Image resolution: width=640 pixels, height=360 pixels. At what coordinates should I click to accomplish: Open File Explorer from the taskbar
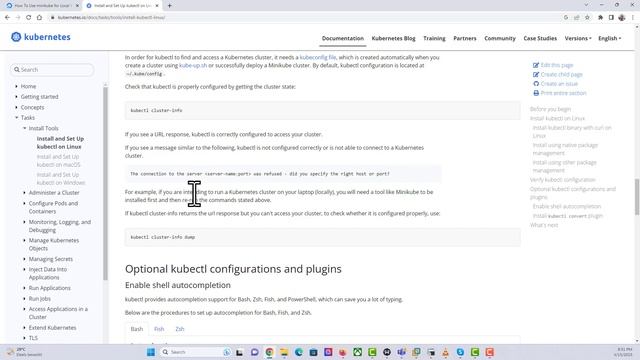click(284, 352)
